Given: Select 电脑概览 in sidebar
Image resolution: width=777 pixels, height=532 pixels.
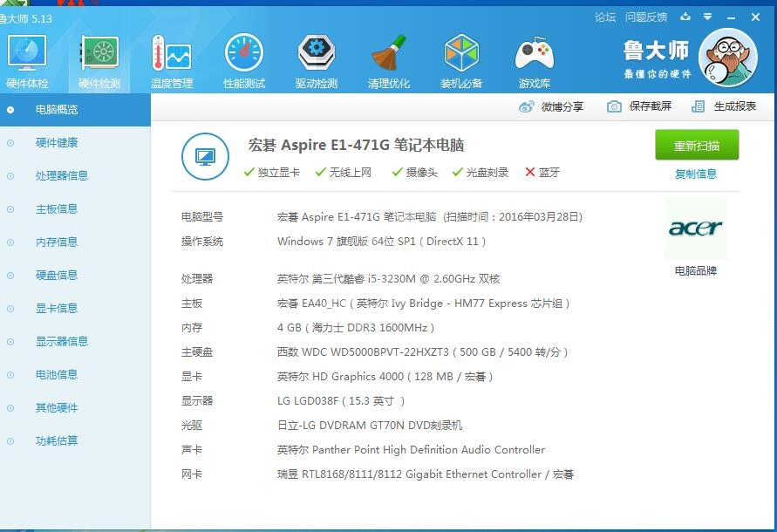Looking at the screenshot, I should click(75, 110).
